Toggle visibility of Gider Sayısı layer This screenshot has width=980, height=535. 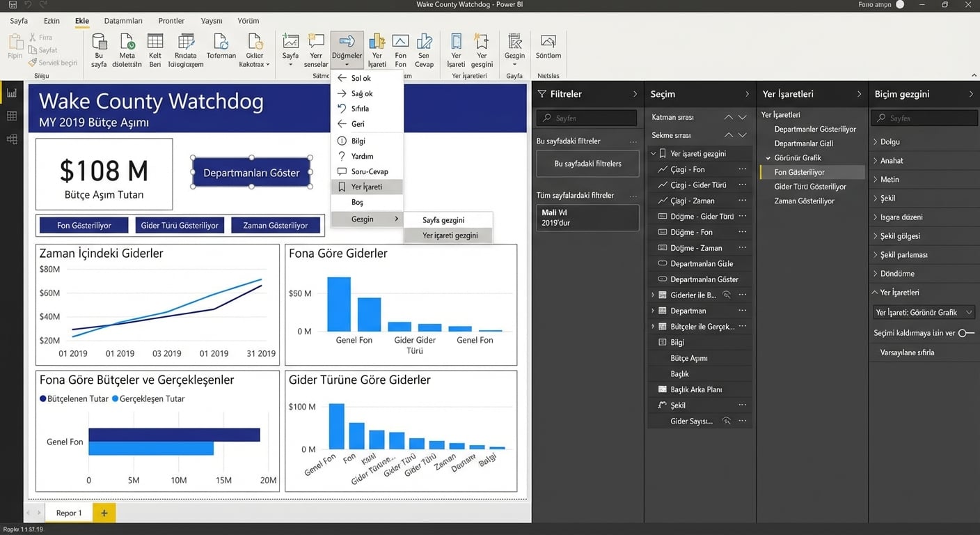coord(727,421)
